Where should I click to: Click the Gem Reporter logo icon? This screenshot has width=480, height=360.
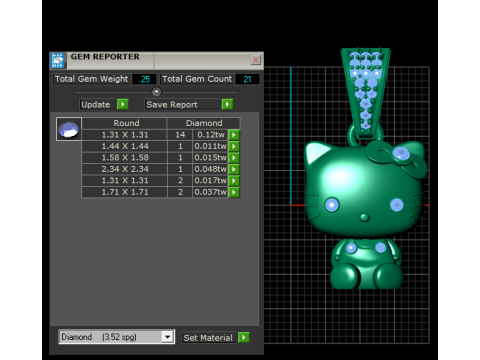(58, 60)
